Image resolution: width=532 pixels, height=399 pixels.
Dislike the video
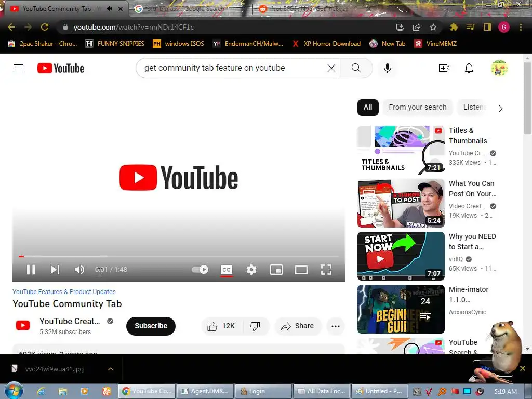[255, 326]
